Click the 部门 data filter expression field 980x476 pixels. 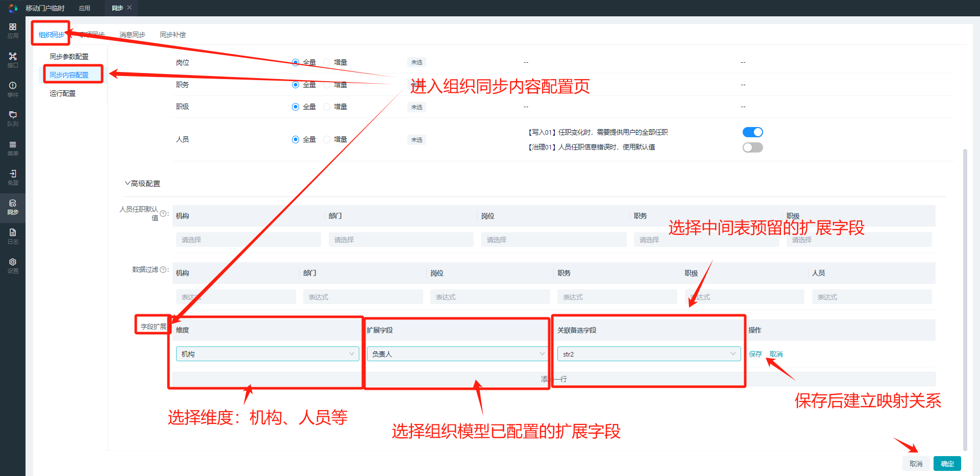pos(363,296)
